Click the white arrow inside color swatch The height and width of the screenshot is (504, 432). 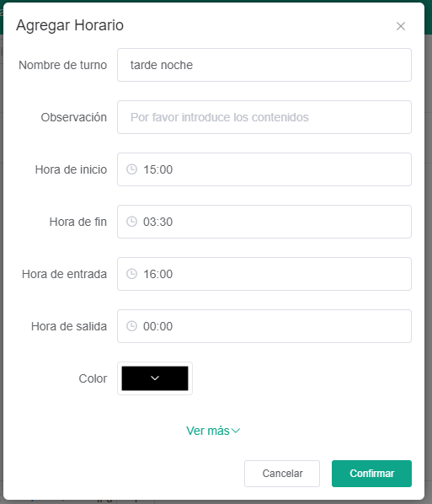coord(155,378)
